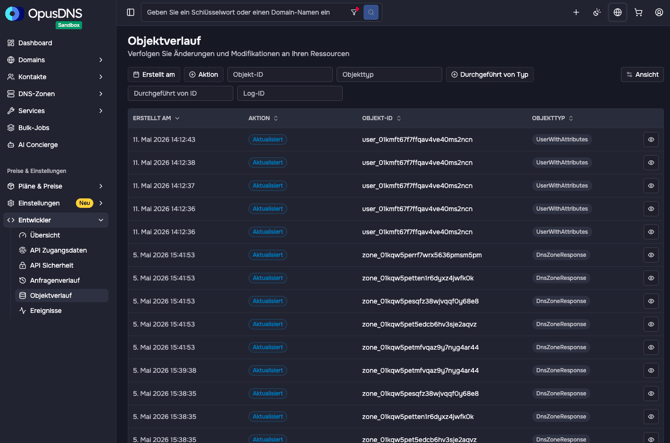Click the Entwickler code brackets icon
Screen dimensions: 670x443
pyautogui.click(x=11, y=220)
